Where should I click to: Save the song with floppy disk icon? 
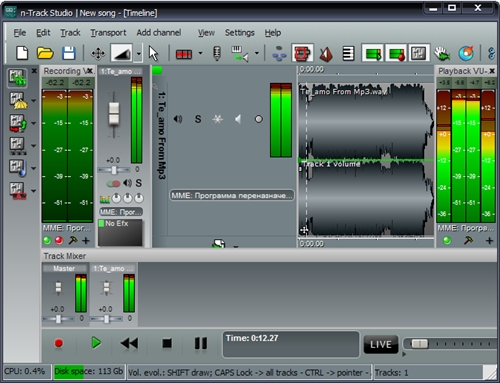[x=69, y=53]
